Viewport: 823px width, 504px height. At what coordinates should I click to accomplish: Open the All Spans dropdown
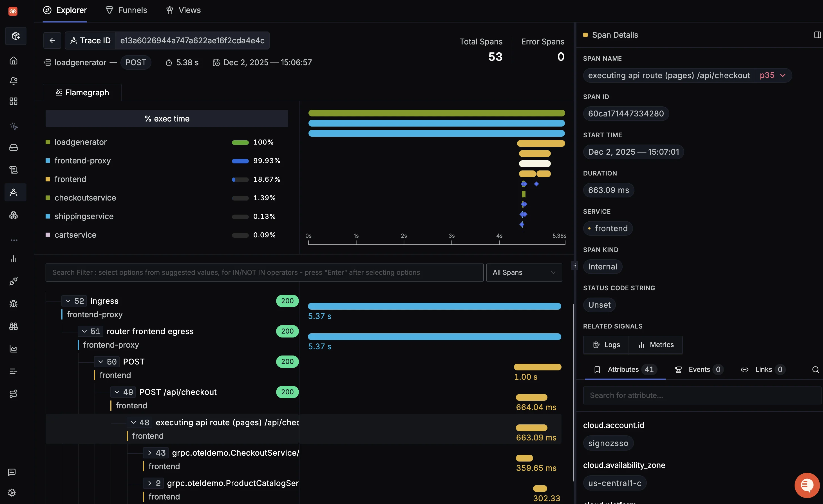click(524, 272)
